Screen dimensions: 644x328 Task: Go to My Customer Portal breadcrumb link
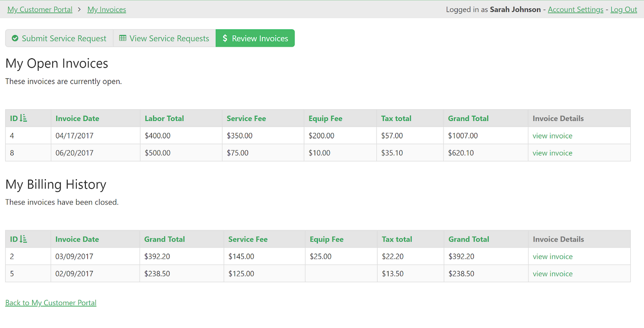(40, 9)
